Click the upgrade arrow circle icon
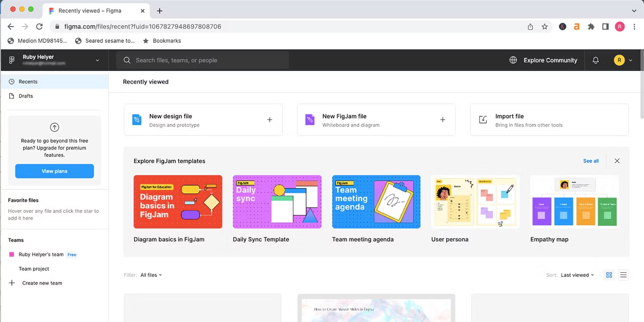The height and width of the screenshot is (322, 644). pyautogui.click(x=55, y=127)
